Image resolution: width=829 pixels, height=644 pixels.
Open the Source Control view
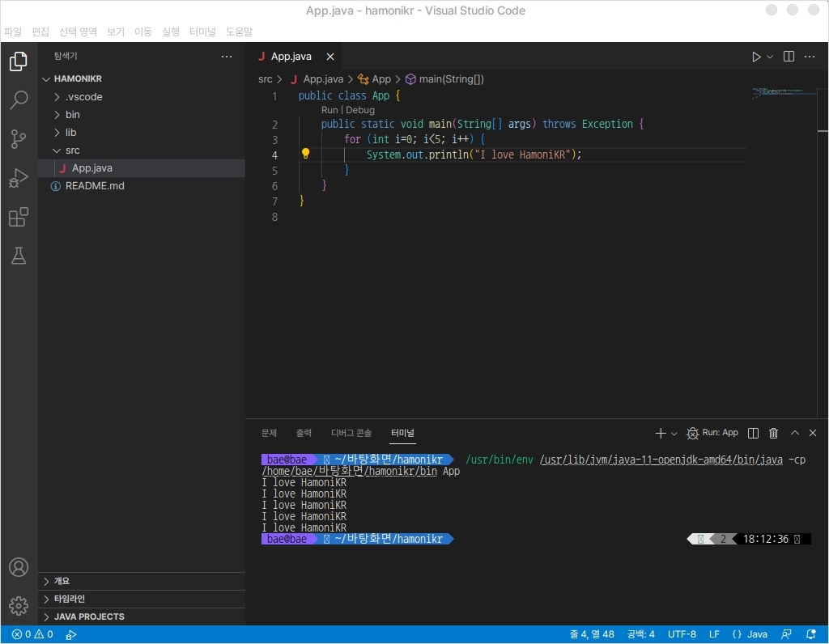(19, 139)
